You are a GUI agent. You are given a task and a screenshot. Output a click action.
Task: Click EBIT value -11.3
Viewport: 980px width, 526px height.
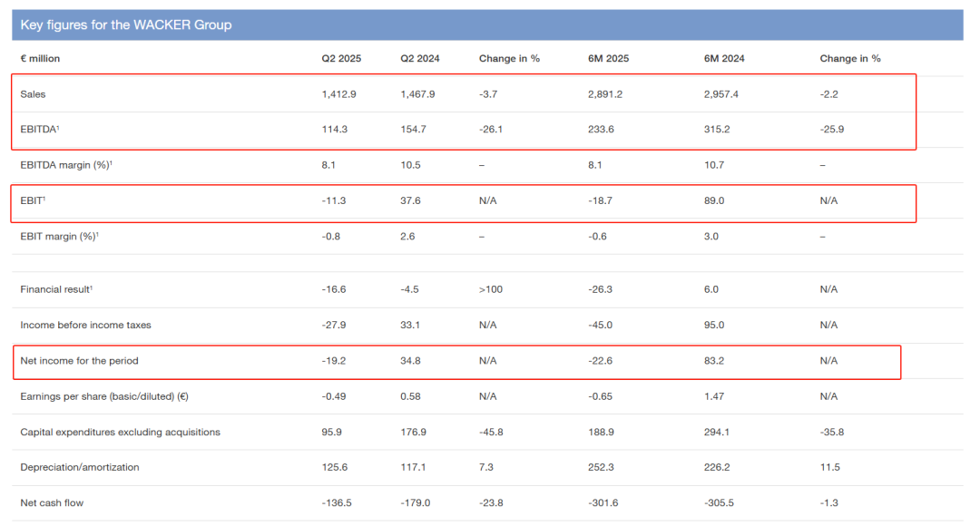click(334, 200)
